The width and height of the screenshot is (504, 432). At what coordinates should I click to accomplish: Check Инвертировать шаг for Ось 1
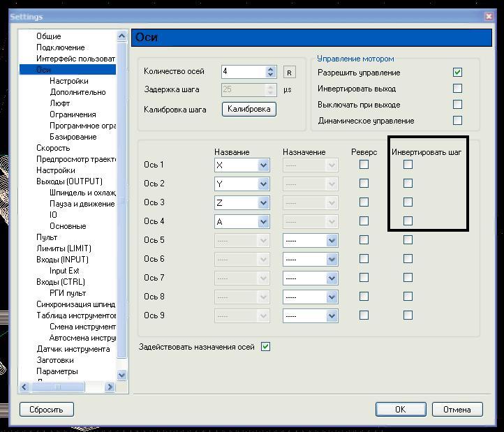coord(408,165)
